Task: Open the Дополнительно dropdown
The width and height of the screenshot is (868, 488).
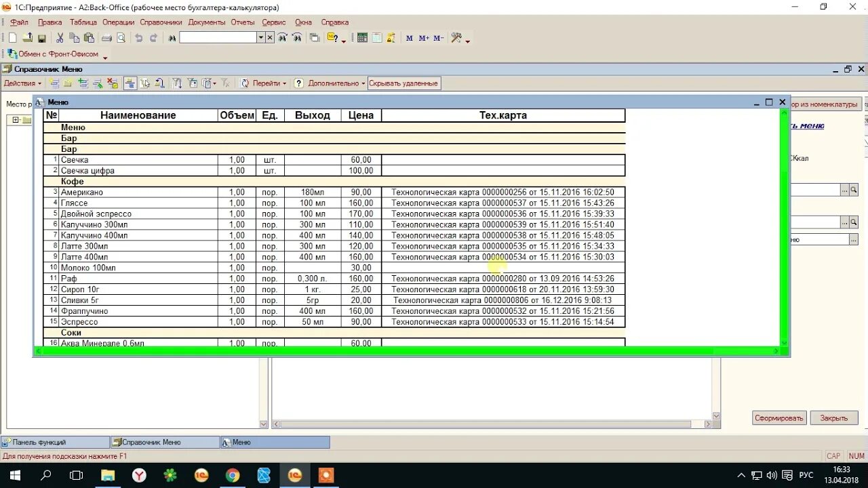Action: coord(336,83)
